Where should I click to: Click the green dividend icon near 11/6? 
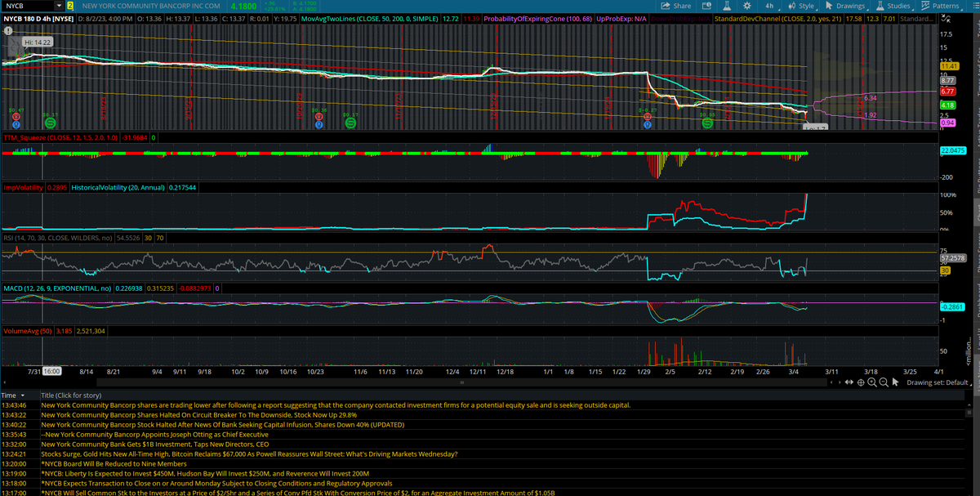coord(351,122)
